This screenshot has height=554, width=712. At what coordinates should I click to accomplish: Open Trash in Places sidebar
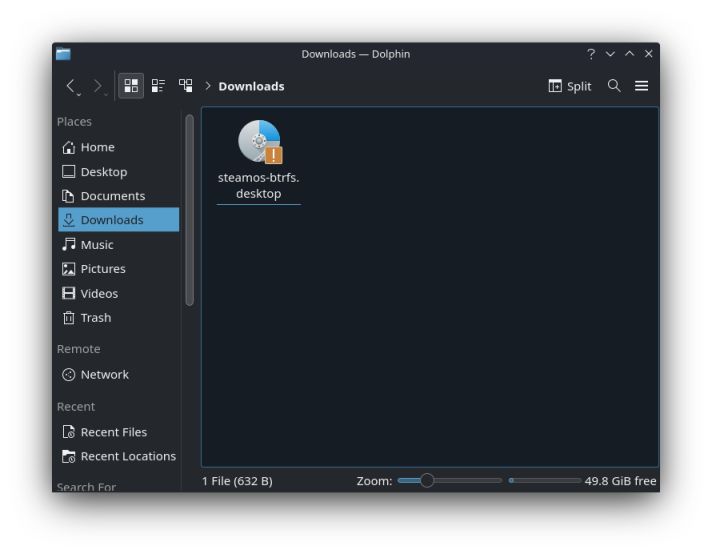[x=119, y=318]
